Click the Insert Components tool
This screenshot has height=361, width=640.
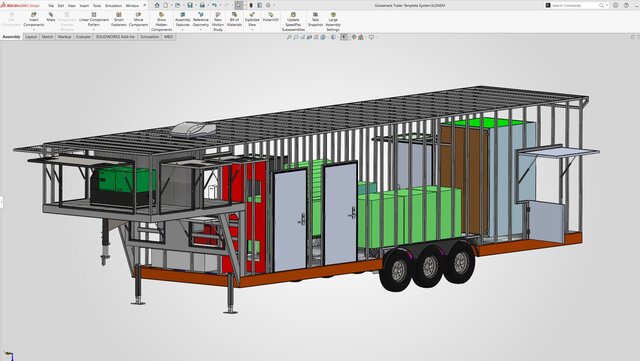tap(33, 20)
